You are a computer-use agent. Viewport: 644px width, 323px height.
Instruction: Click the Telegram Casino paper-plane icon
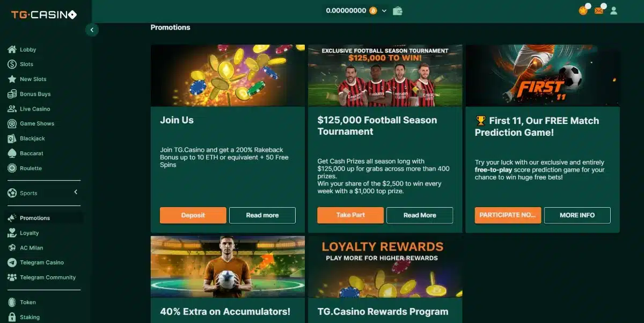point(12,262)
